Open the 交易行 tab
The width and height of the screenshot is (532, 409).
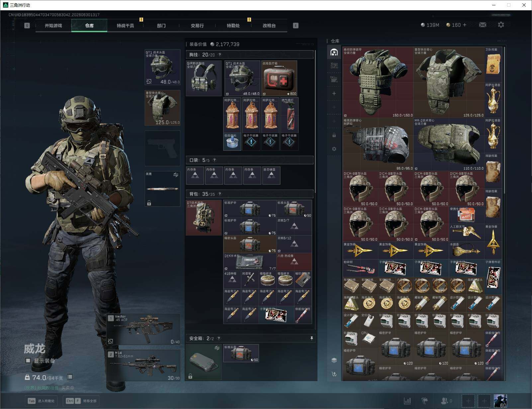(x=197, y=26)
